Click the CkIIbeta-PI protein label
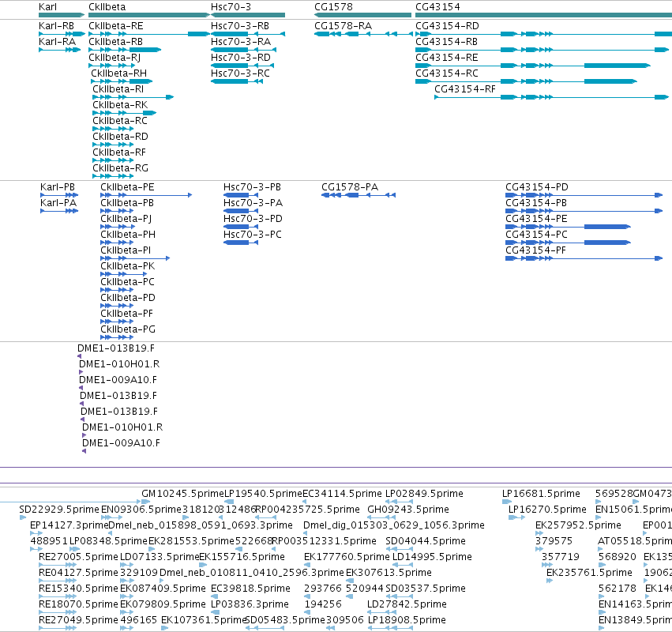Image resolution: width=672 pixels, height=632 pixels. click(126, 250)
